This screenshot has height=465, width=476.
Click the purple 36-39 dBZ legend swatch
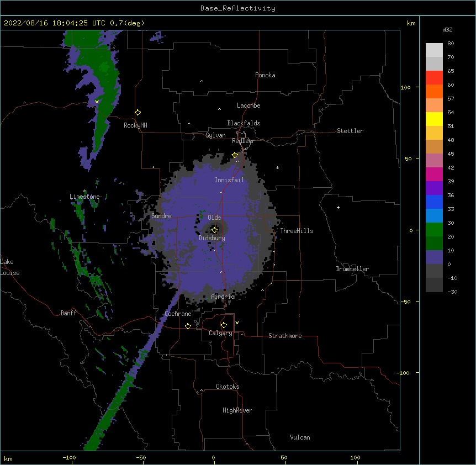[x=434, y=188]
